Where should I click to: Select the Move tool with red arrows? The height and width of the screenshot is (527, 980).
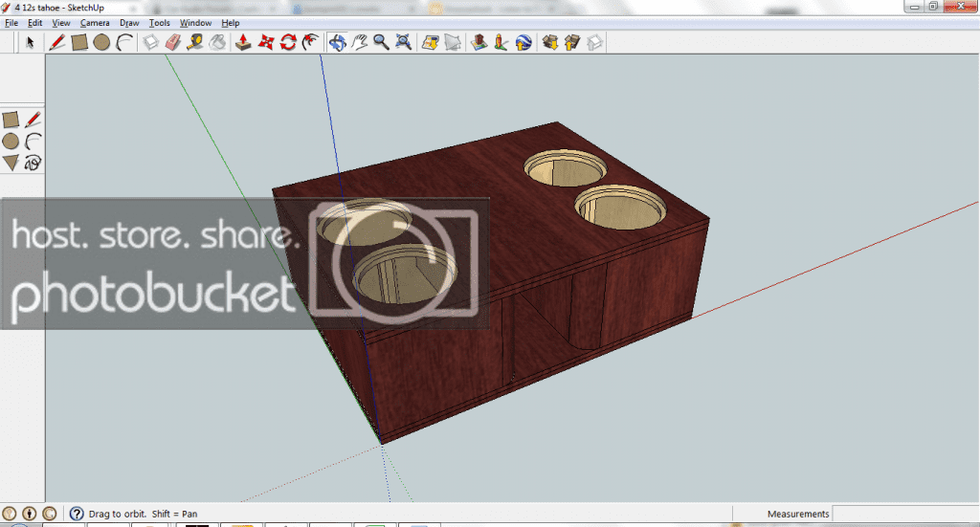coord(266,42)
